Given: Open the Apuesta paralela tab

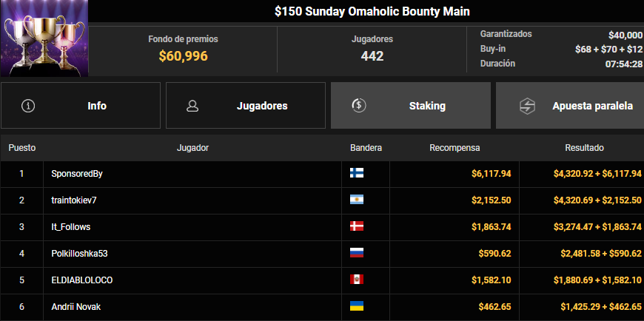Looking at the screenshot, I should click(570, 106).
